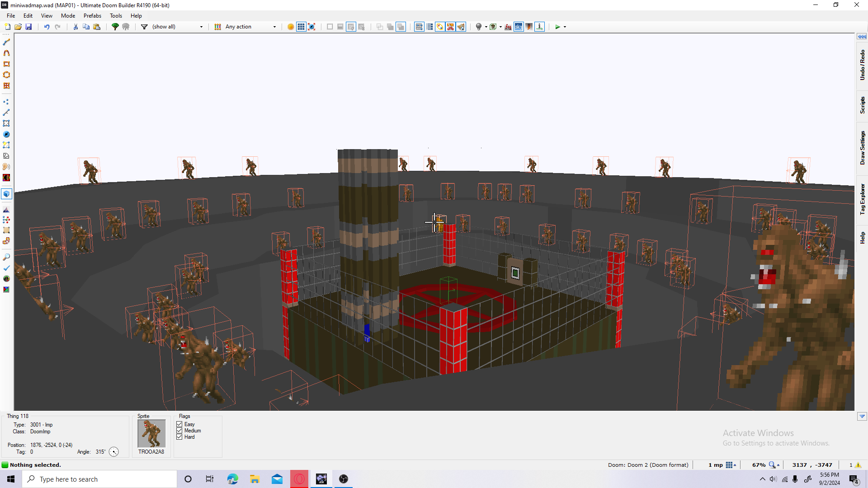The width and height of the screenshot is (868, 488).
Task: Click the Windows search box
Action: [99, 479]
